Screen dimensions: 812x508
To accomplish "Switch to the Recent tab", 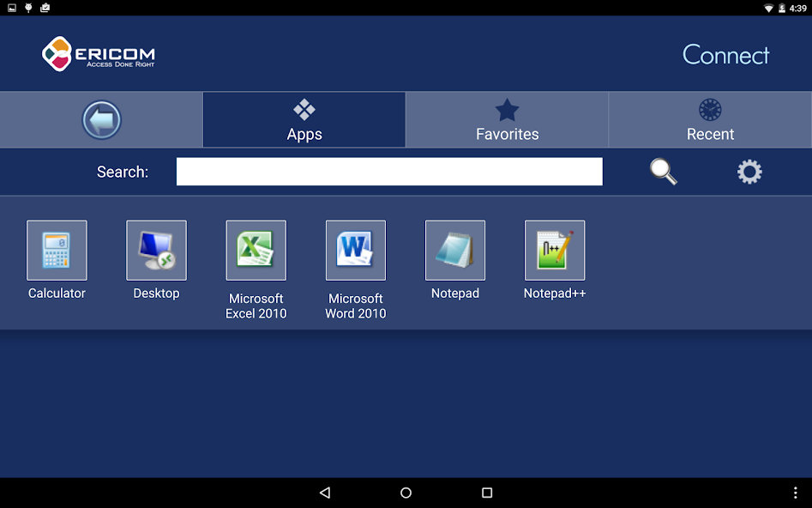I will click(710, 120).
